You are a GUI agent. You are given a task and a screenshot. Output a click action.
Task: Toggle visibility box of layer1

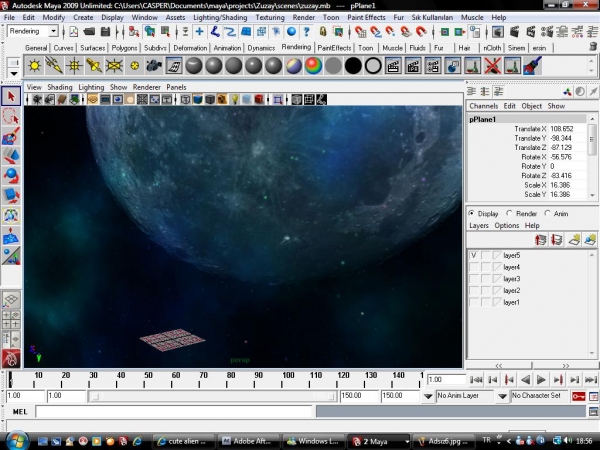474,302
